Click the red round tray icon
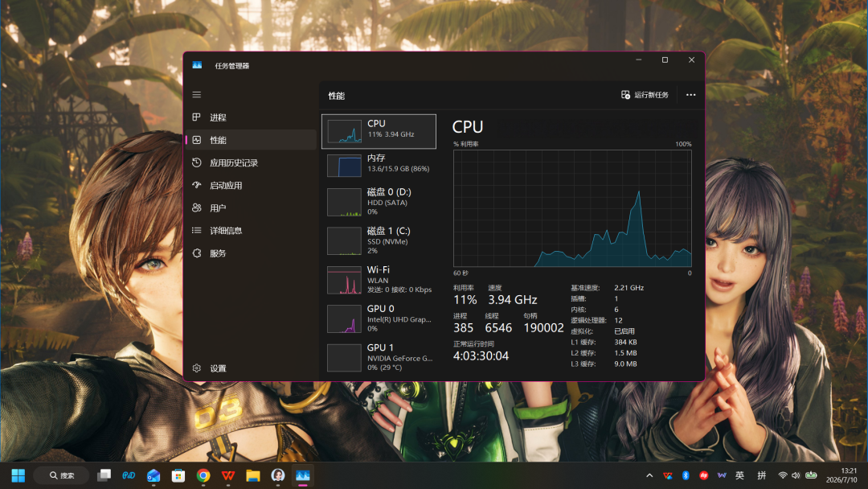This screenshot has height=489, width=868. point(703,475)
